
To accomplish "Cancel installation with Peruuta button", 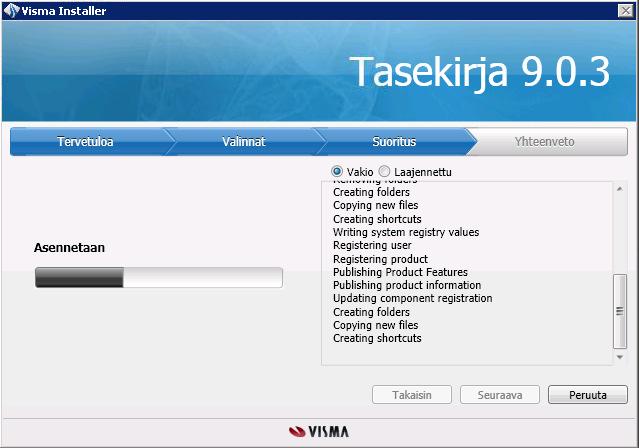I will (588, 395).
